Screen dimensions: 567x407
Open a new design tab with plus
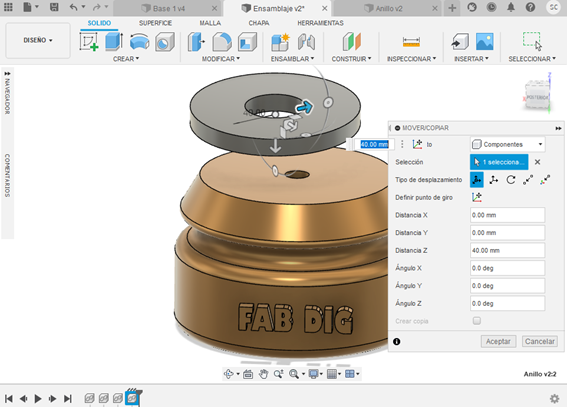coord(452,8)
